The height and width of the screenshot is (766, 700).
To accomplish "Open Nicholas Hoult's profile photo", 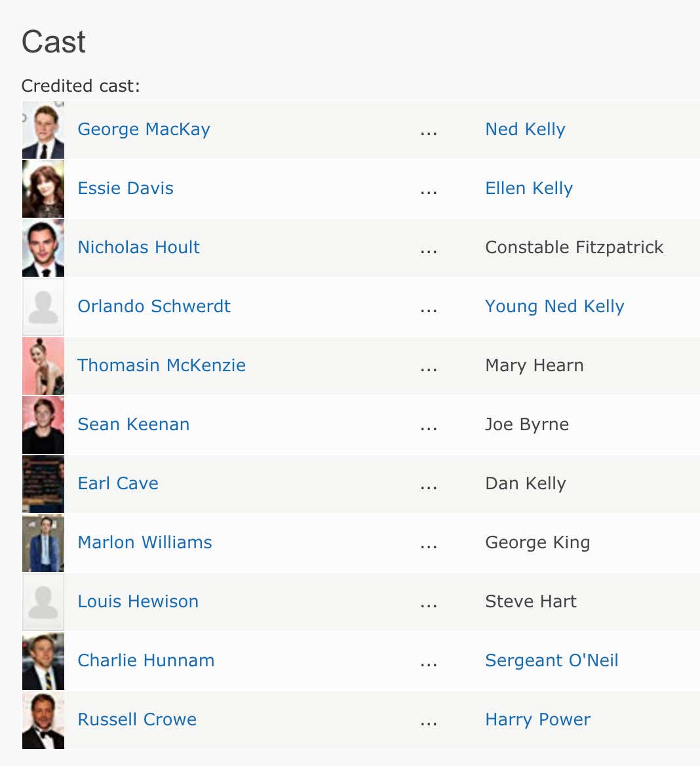I will pyautogui.click(x=43, y=247).
